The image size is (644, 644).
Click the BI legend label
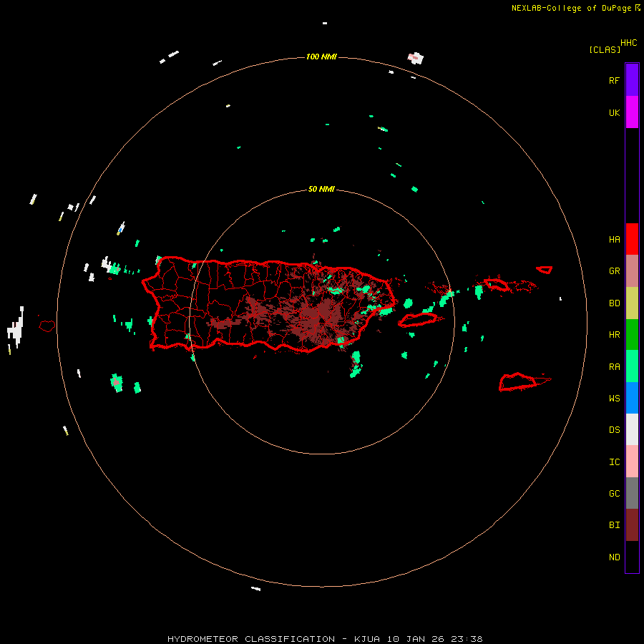(614, 525)
